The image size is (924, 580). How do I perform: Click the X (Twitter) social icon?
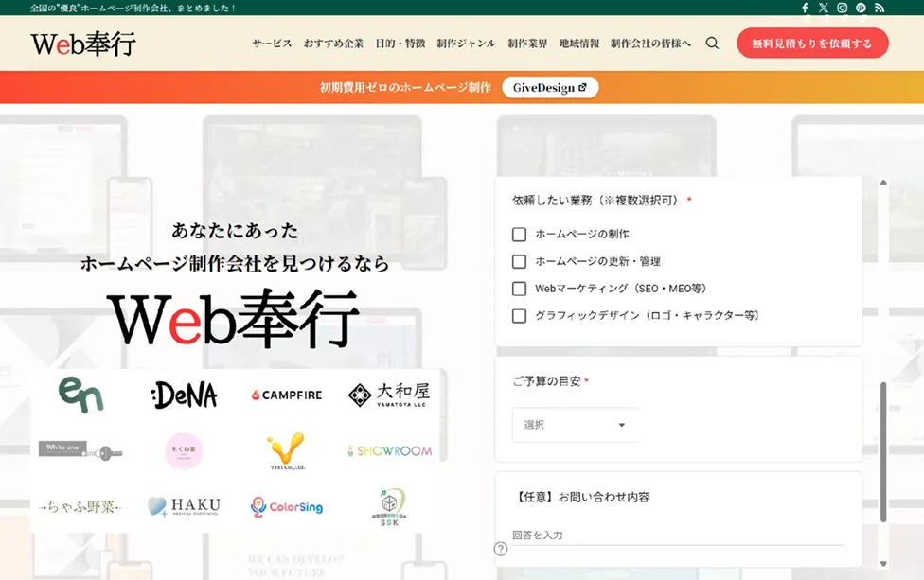point(823,8)
